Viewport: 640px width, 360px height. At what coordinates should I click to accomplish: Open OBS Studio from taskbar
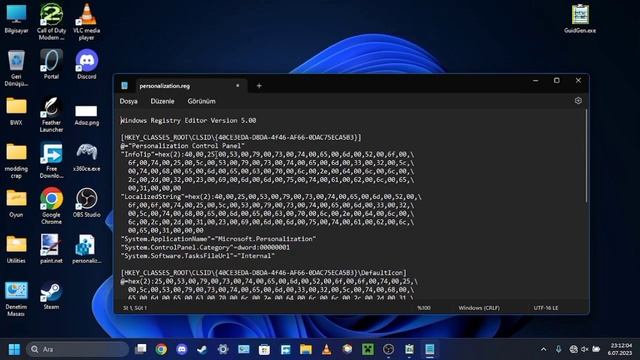click(389, 349)
